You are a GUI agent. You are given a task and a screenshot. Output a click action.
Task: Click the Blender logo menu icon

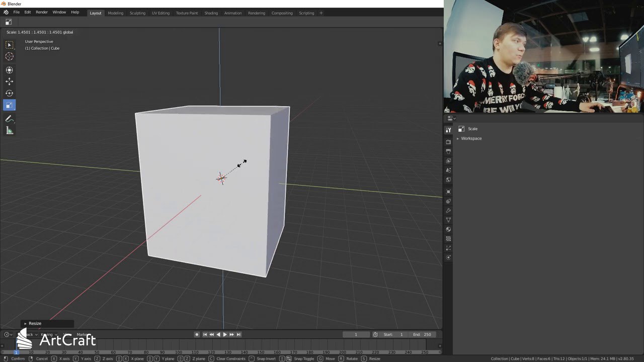6,12
